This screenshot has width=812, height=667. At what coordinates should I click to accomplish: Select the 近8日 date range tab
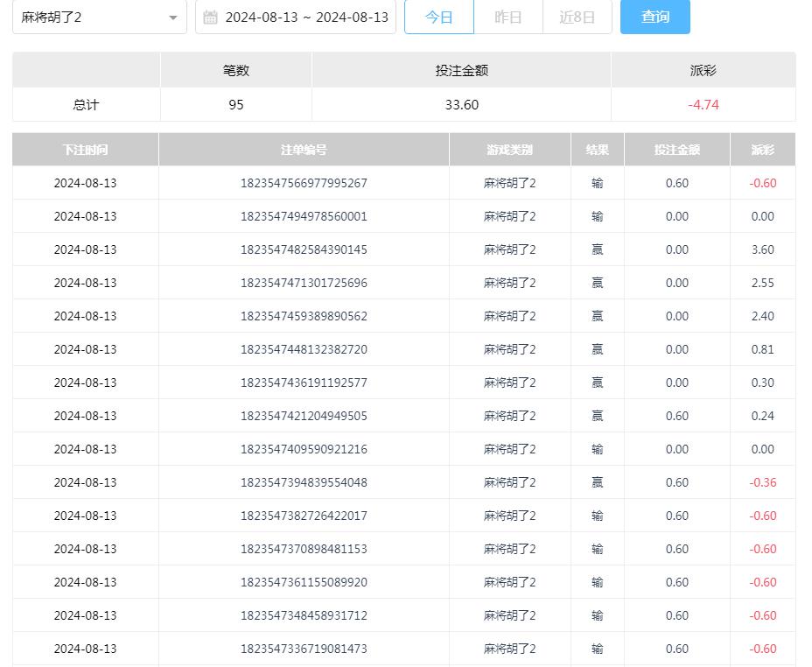pos(577,17)
